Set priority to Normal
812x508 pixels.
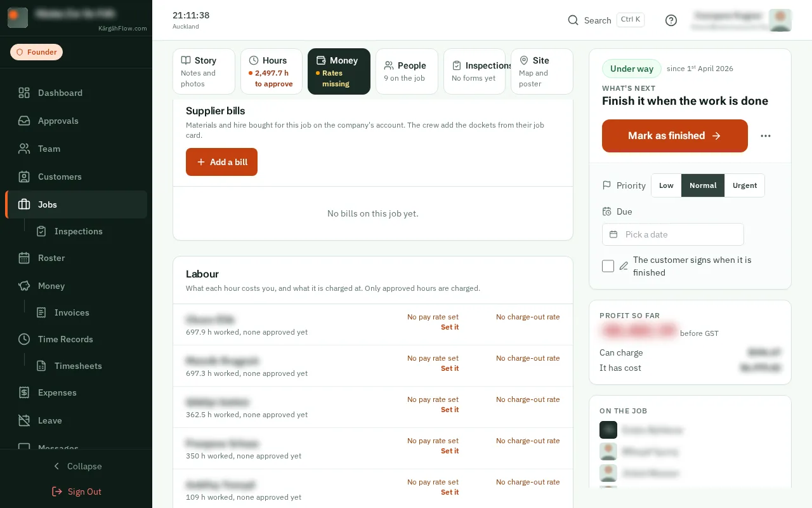tap(703, 185)
